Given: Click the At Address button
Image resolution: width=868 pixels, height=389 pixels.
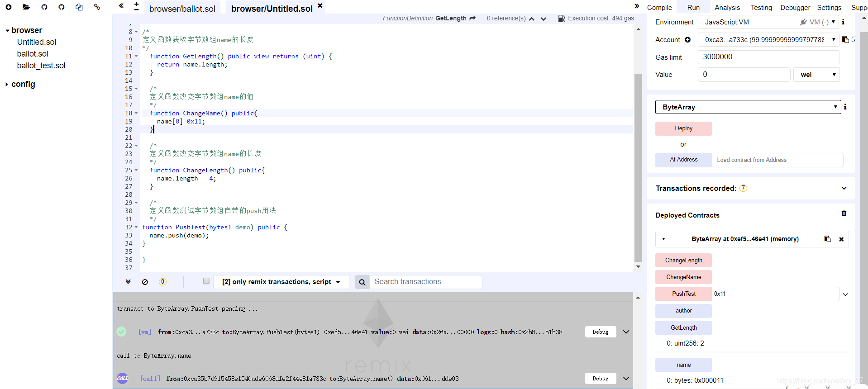Looking at the screenshot, I should click(683, 160).
